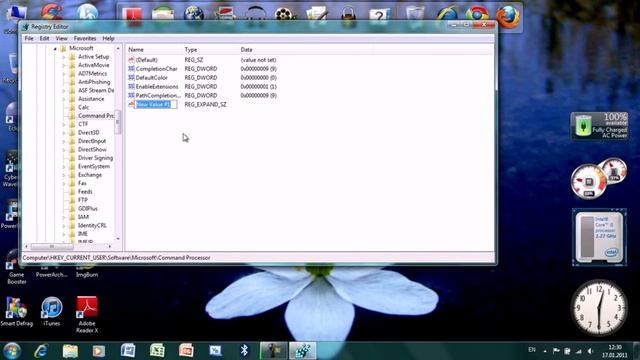
Task: Launch Internet Explorer from taskbar
Action: 40,351
